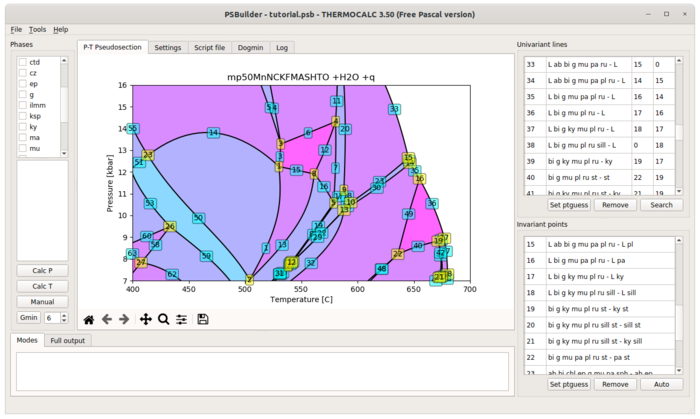This screenshot has height=419, width=700.
Task: Click line label 14 on the plot
Action: pos(213,133)
